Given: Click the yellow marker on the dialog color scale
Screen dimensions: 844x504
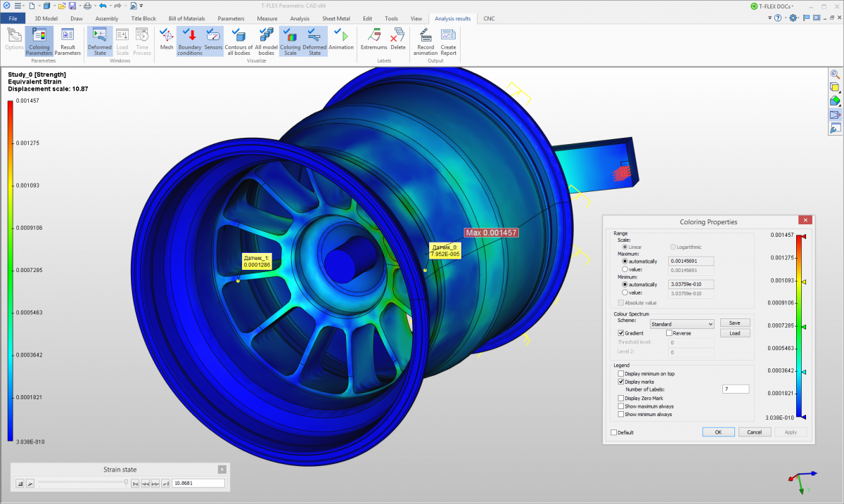Looking at the screenshot, I should coord(804,281).
